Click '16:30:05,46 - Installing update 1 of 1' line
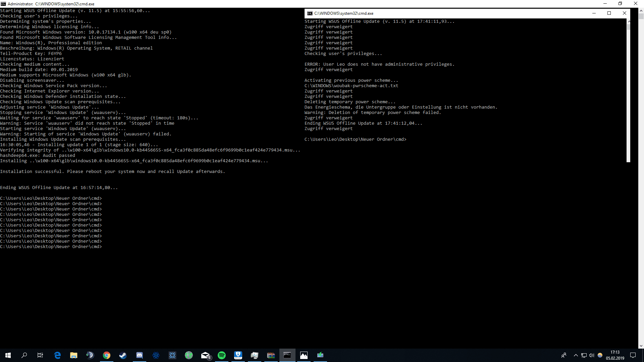The height and width of the screenshot is (362, 644). pyautogui.click(x=79, y=145)
